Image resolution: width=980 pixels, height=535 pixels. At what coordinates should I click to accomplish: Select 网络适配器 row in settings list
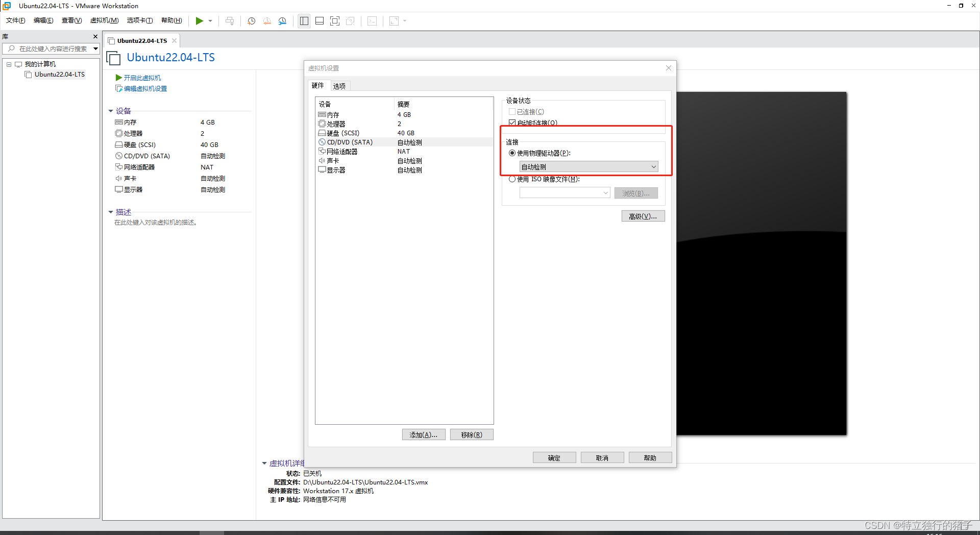pyautogui.click(x=404, y=152)
